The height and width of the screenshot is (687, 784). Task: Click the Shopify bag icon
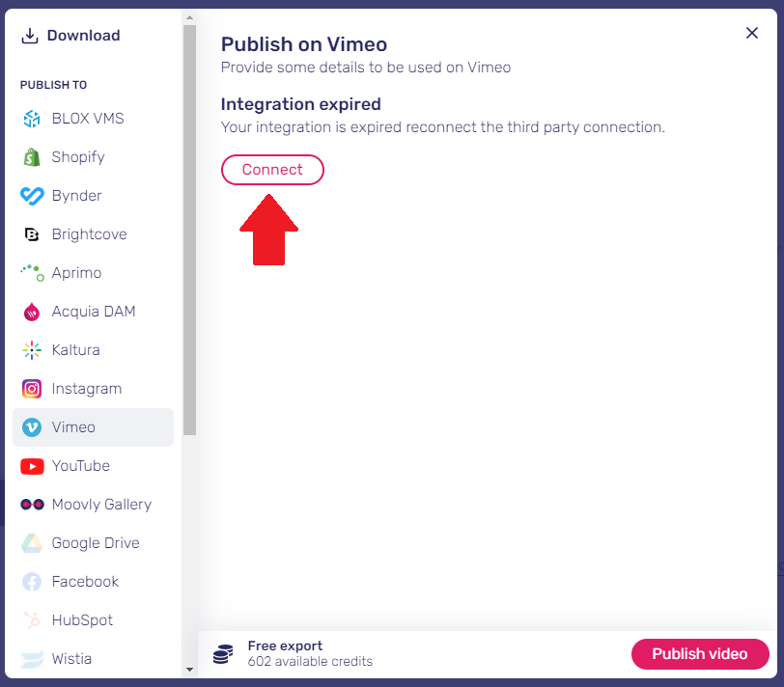point(32,157)
